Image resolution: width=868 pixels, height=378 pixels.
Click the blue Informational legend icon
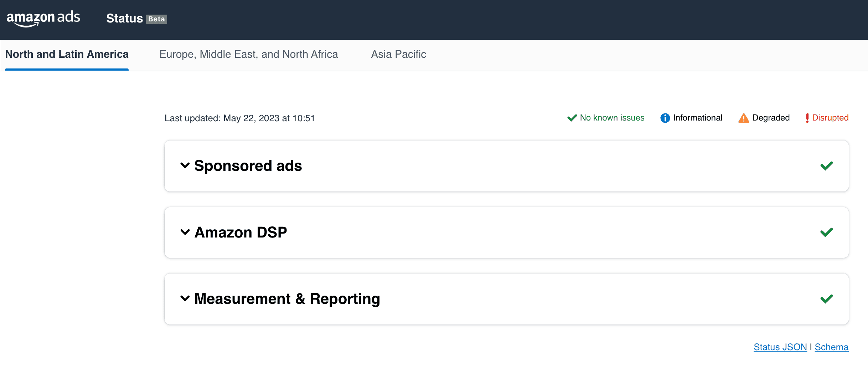(x=665, y=118)
